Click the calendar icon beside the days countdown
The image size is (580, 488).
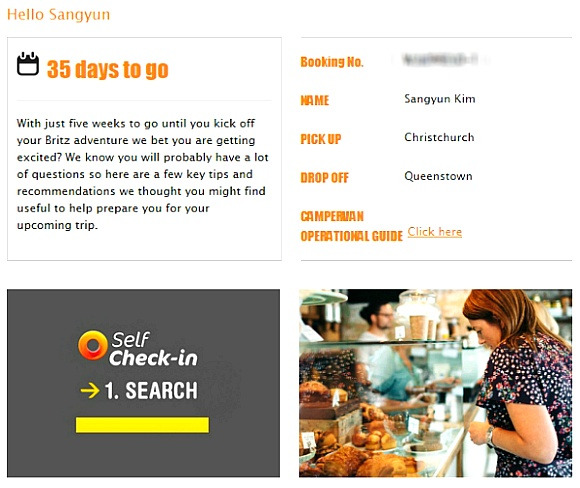[28, 64]
